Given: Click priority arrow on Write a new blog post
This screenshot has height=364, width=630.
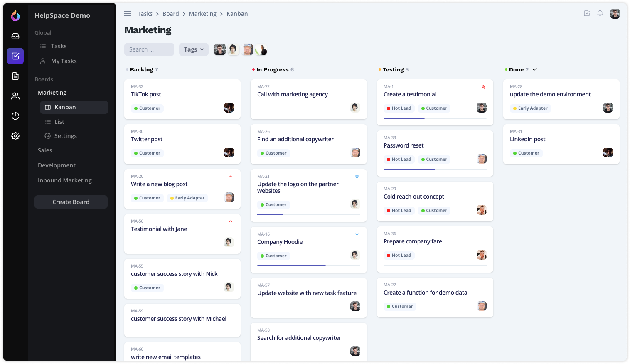Looking at the screenshot, I should click(x=231, y=177).
